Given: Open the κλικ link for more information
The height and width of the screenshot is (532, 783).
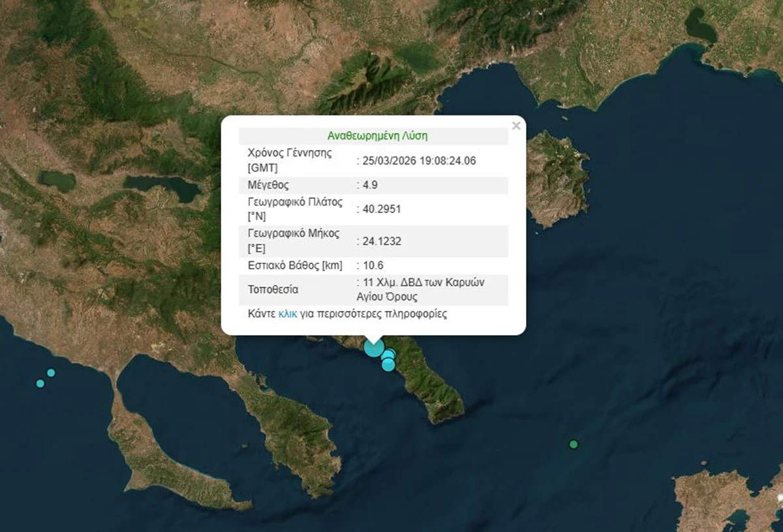Looking at the screenshot, I should tap(287, 314).
